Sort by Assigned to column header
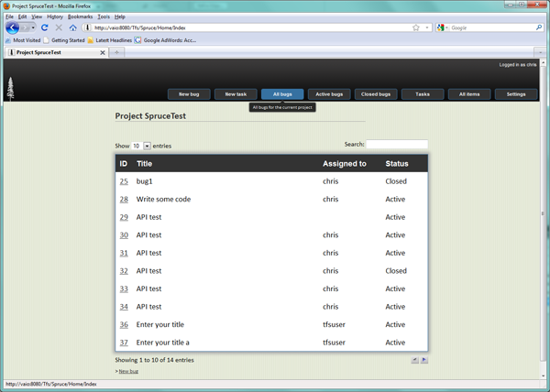The height and width of the screenshot is (392, 550). 345,164
